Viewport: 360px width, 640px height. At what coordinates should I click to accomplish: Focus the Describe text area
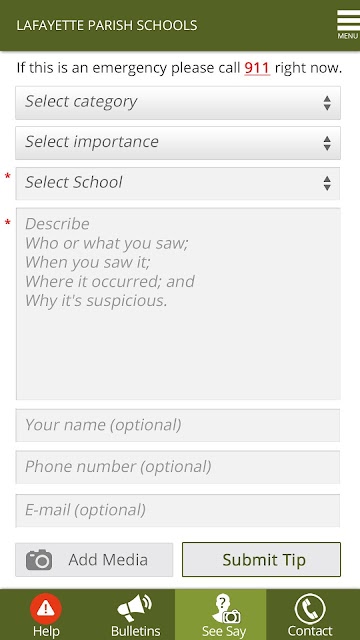178,304
